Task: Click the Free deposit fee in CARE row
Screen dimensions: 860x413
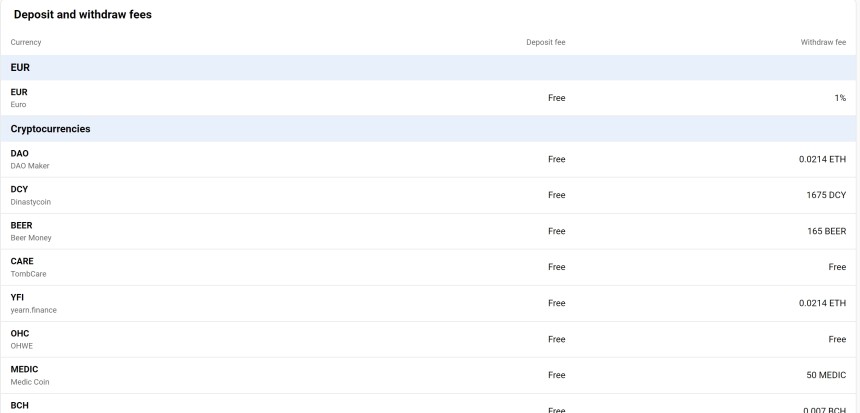Action: click(556, 267)
